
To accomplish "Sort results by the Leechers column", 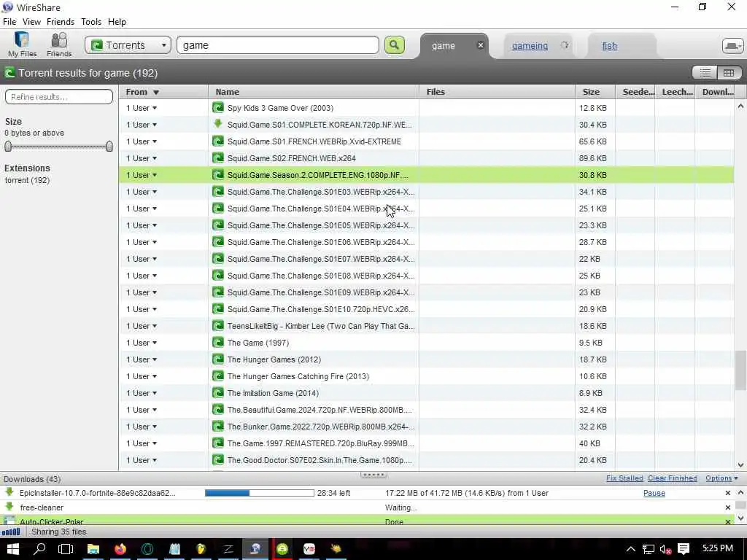I will [x=675, y=92].
